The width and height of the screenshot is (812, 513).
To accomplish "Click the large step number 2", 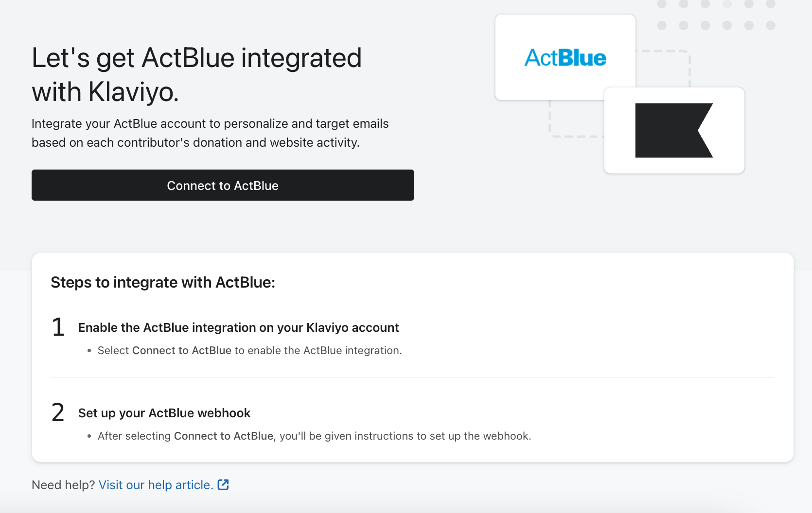I will tap(58, 412).
